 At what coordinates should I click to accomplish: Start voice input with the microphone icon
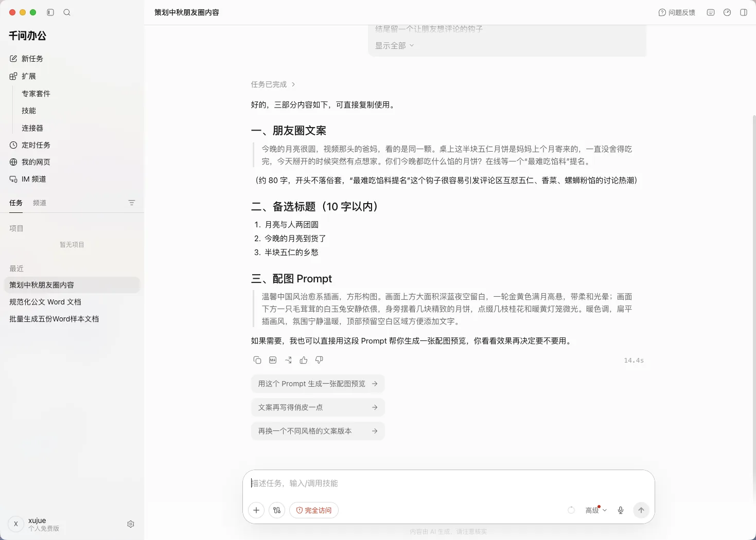click(x=621, y=510)
